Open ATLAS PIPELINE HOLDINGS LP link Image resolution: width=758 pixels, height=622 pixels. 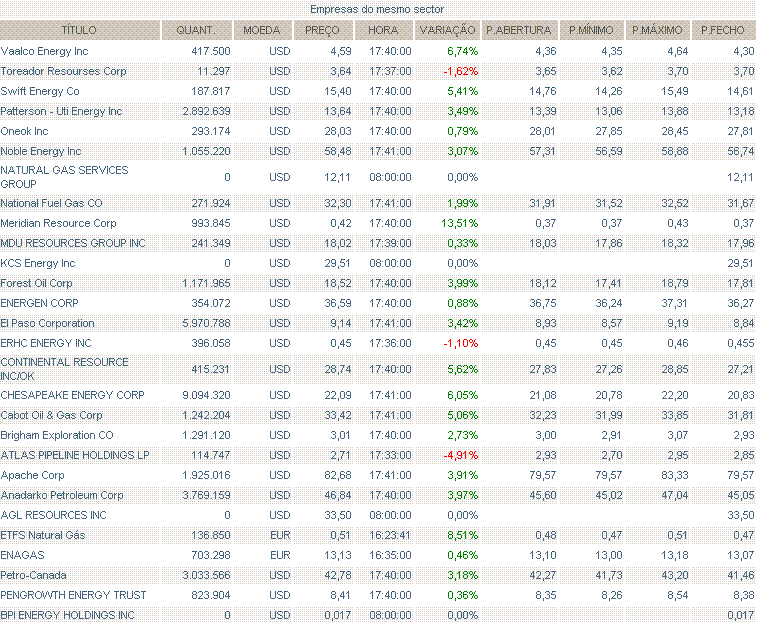click(75, 455)
